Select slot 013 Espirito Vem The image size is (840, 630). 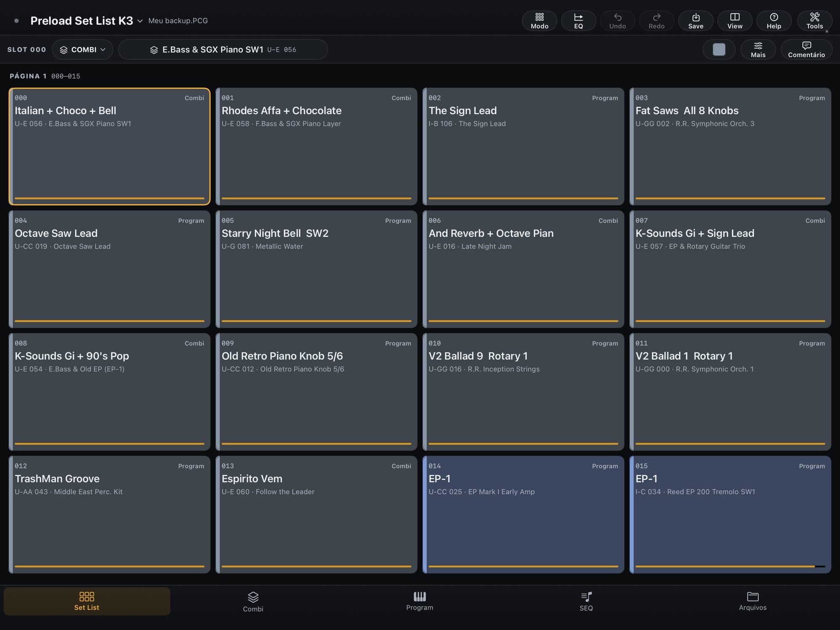(x=316, y=514)
